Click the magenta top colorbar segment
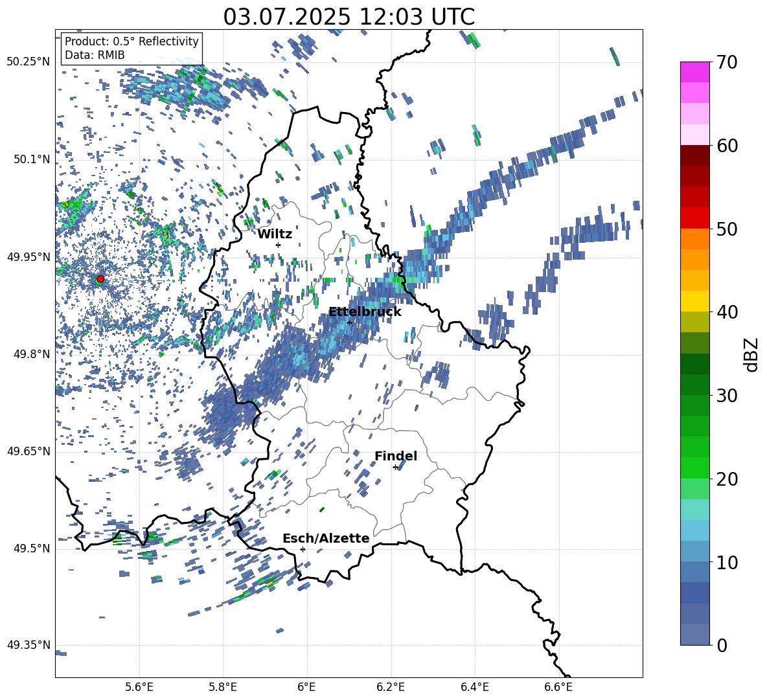The image size is (767, 700). tap(694, 72)
